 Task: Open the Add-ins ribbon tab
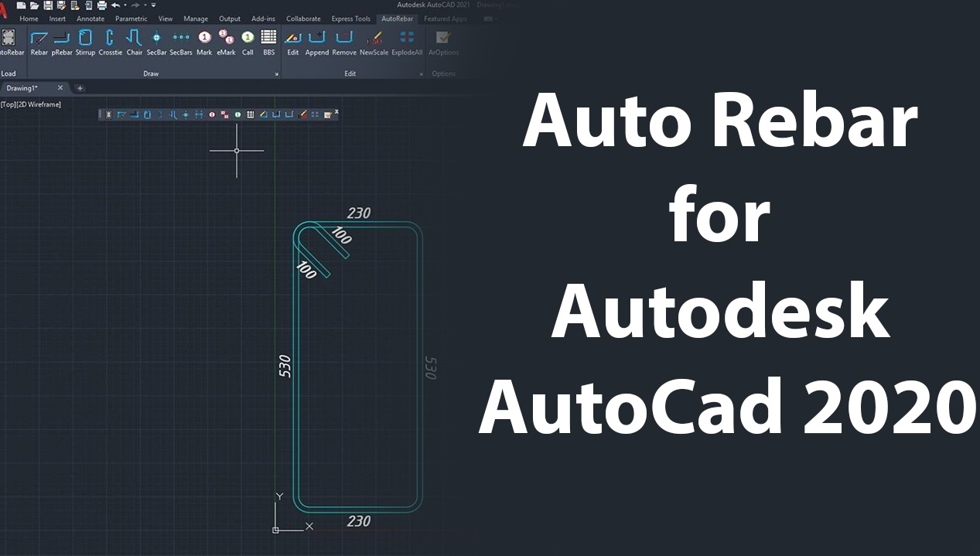[263, 19]
